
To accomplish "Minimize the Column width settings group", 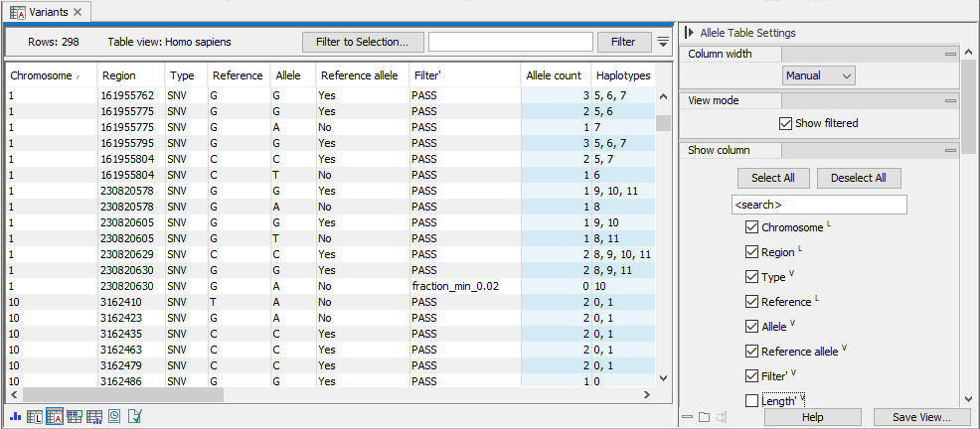I will tap(950, 55).
